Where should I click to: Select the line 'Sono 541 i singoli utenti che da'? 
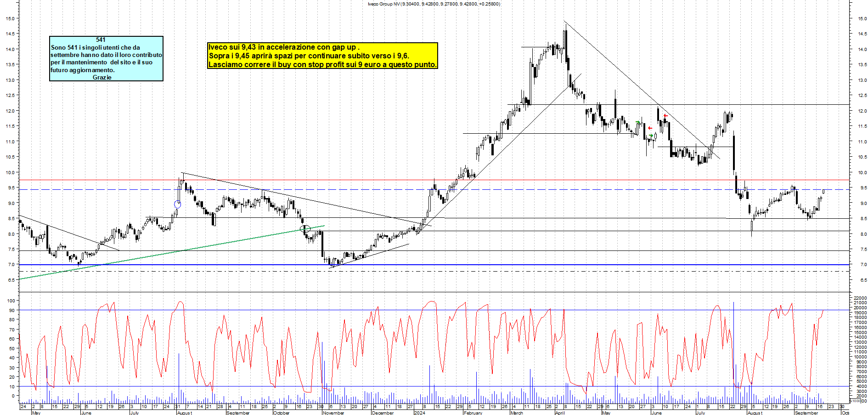(x=96, y=47)
